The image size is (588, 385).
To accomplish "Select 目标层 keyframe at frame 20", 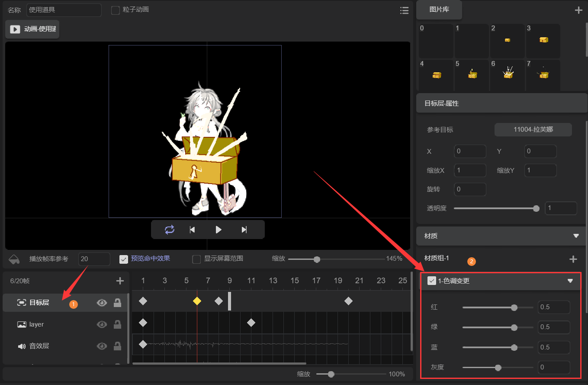I will coord(348,301).
